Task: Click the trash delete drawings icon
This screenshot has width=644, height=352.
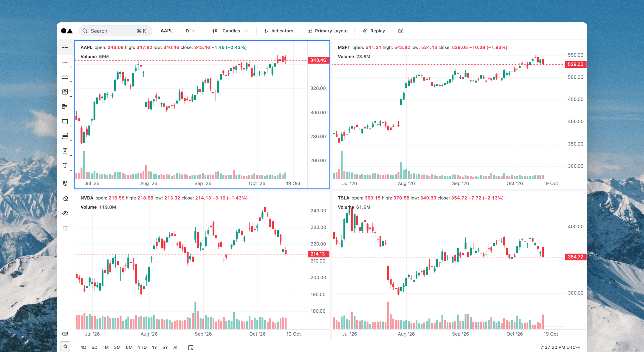Action: coord(65,228)
